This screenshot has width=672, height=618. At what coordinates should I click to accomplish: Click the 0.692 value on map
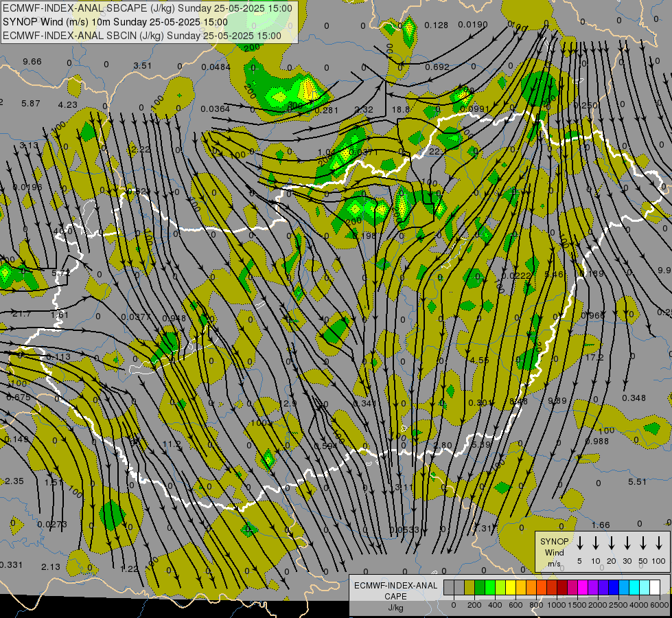pyautogui.click(x=437, y=67)
